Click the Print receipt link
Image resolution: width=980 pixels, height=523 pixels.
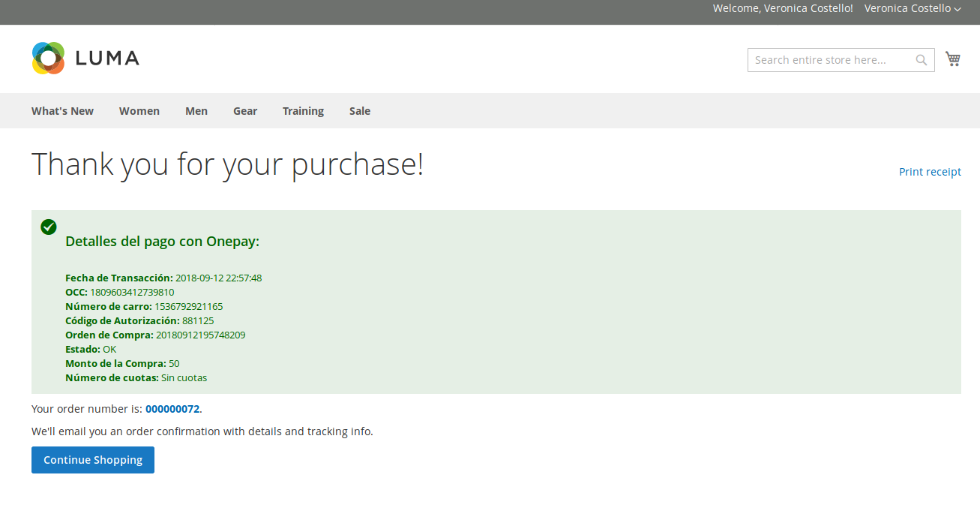(930, 172)
